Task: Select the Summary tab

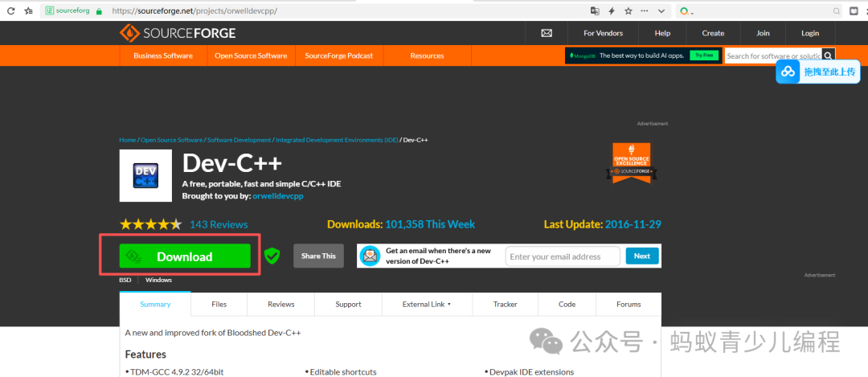Action: (155, 304)
